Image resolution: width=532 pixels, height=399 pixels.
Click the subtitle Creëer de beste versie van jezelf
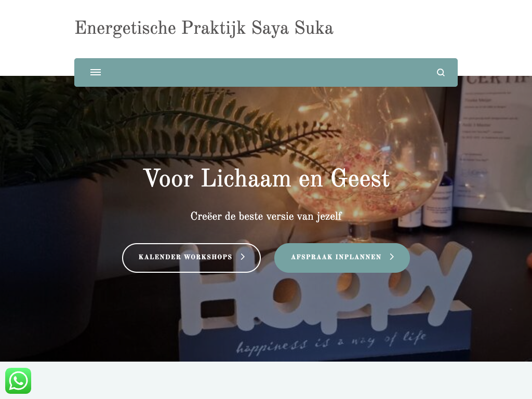click(x=266, y=216)
